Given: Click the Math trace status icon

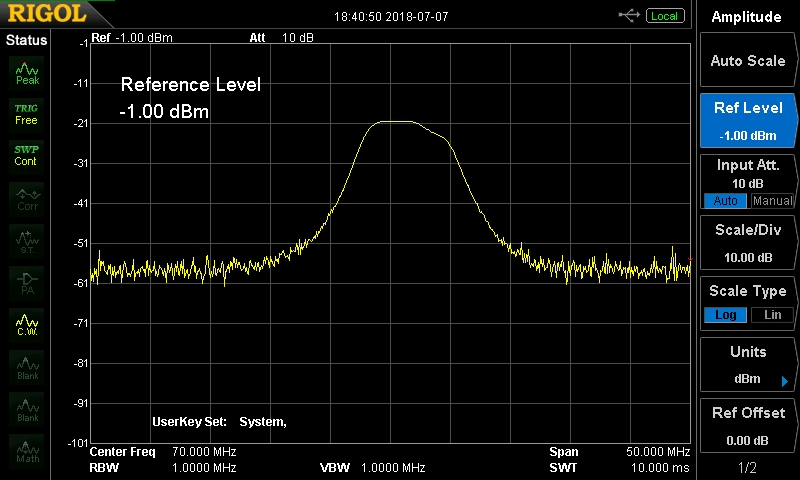Looking at the screenshot, I should pyautogui.click(x=27, y=451).
